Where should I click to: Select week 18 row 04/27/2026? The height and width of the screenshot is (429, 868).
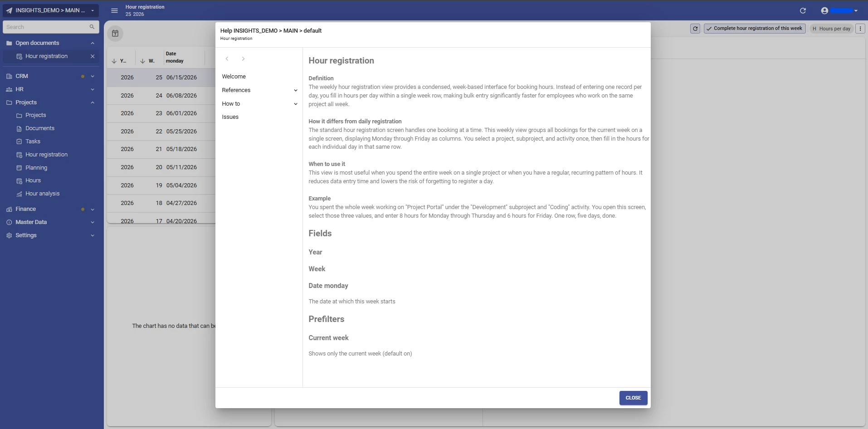point(161,203)
